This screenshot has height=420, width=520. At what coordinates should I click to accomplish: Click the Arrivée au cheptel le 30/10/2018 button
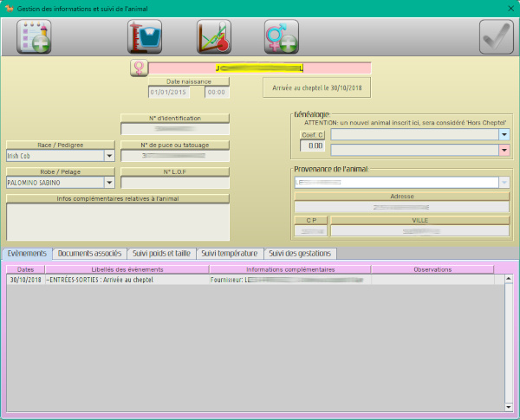(x=316, y=87)
